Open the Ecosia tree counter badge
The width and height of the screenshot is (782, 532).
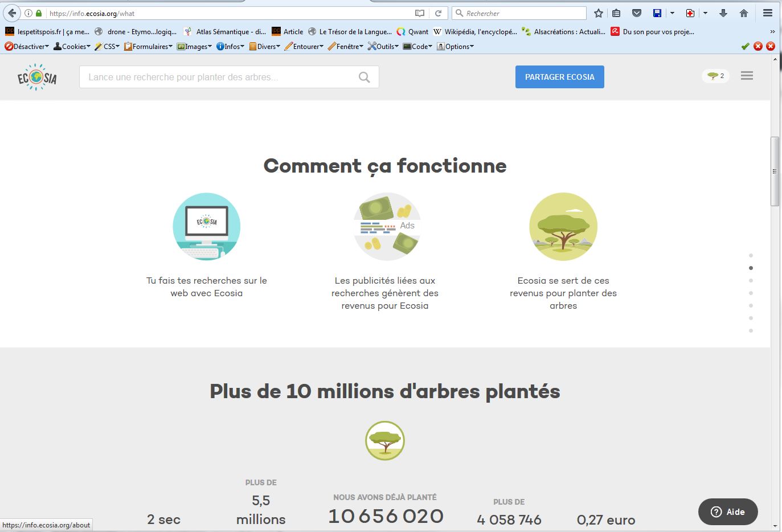click(716, 76)
